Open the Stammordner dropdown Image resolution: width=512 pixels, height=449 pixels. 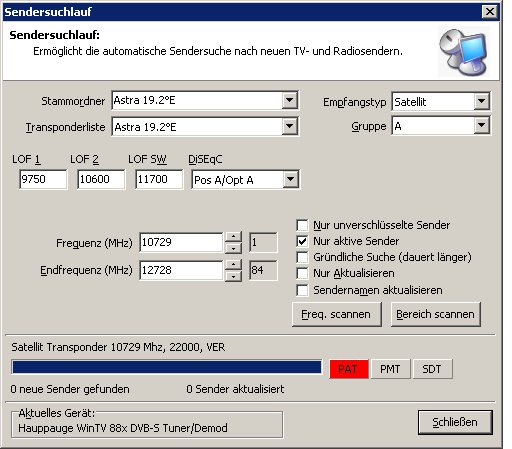point(289,100)
